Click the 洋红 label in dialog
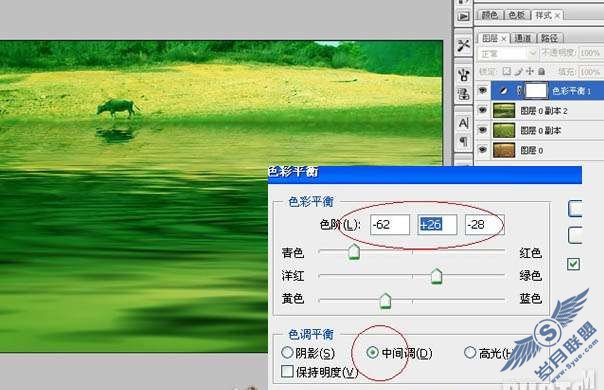 [293, 276]
